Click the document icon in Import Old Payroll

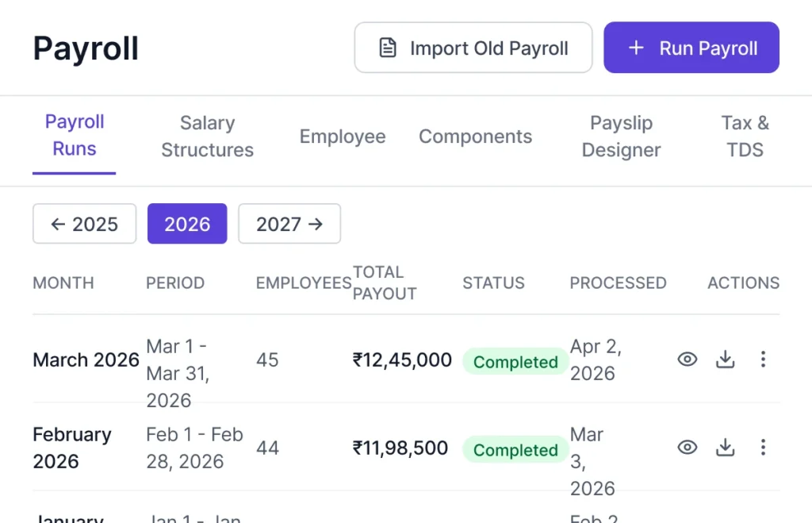(x=387, y=48)
